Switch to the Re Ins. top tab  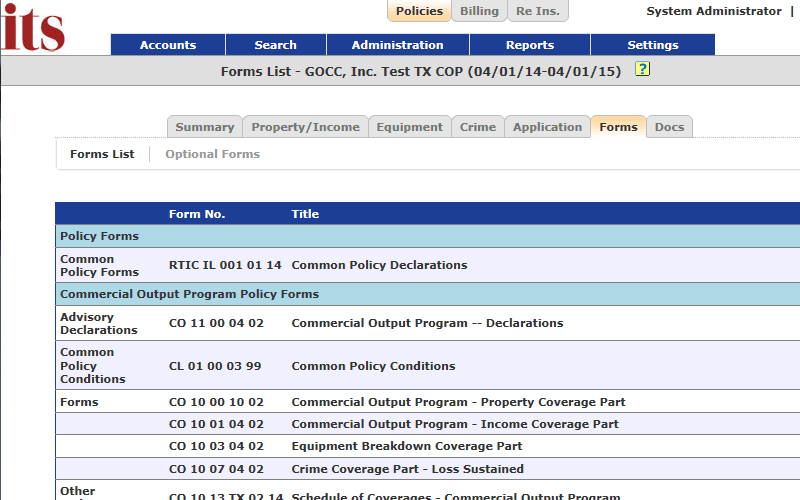tap(538, 11)
